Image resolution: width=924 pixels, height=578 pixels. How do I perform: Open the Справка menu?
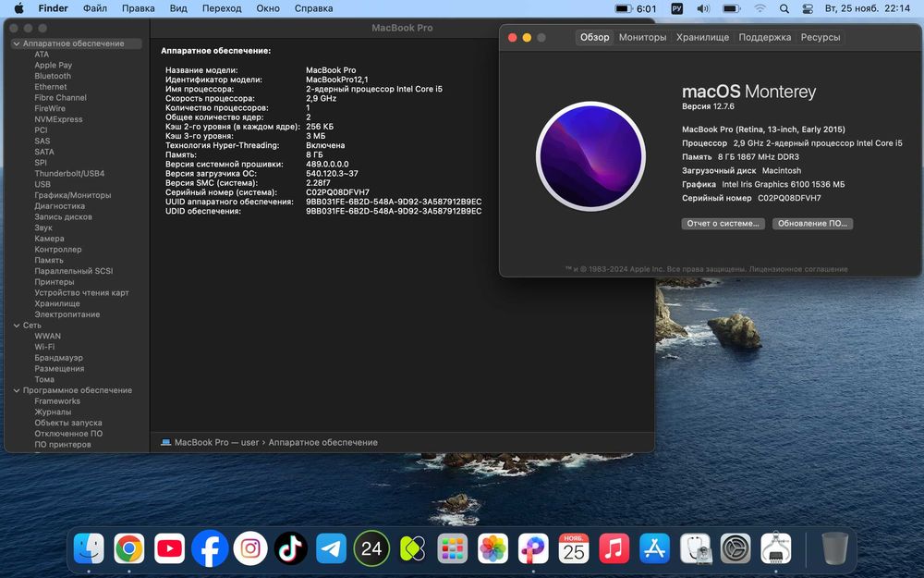(313, 8)
